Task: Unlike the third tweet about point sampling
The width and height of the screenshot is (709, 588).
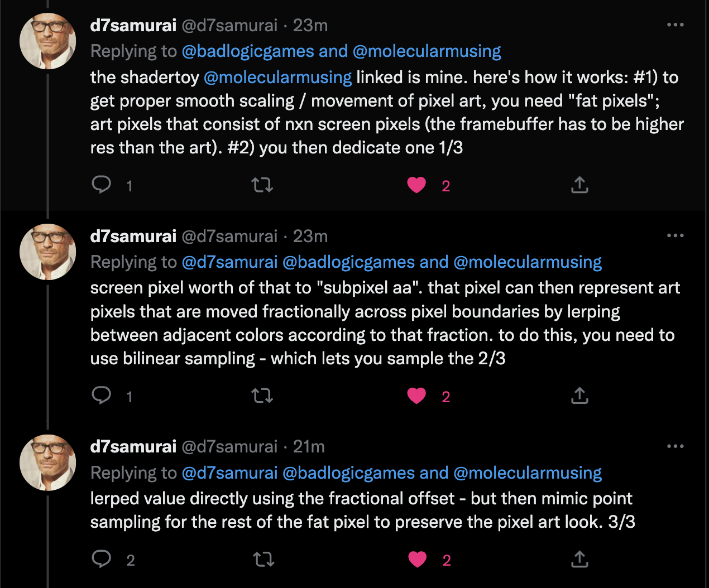Action: (417, 560)
